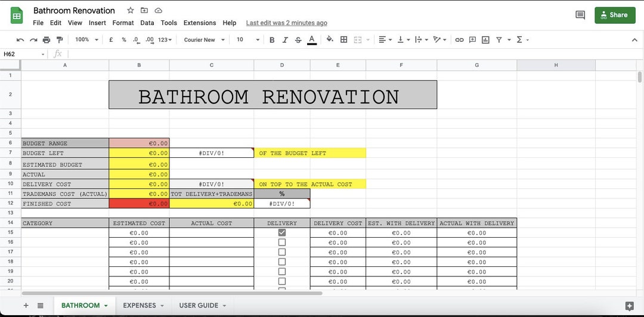The image size is (644, 317).
Task: Open the text wrapping dropdown
Action: pos(422,40)
